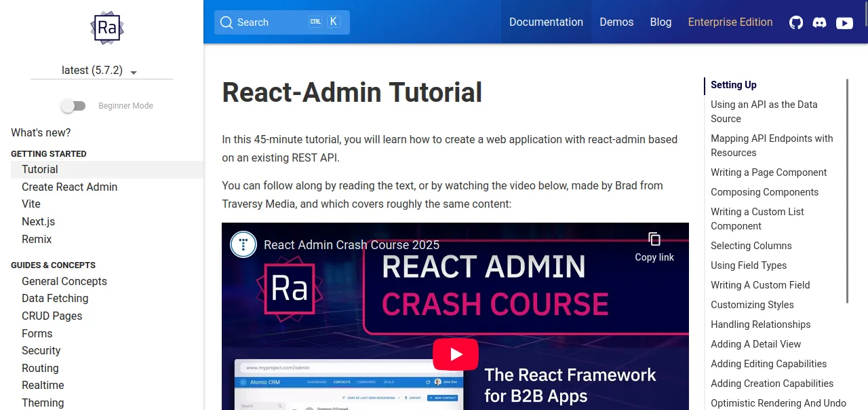Image resolution: width=868 pixels, height=410 pixels.
Task: Go to the Demos tab
Action: (616, 22)
